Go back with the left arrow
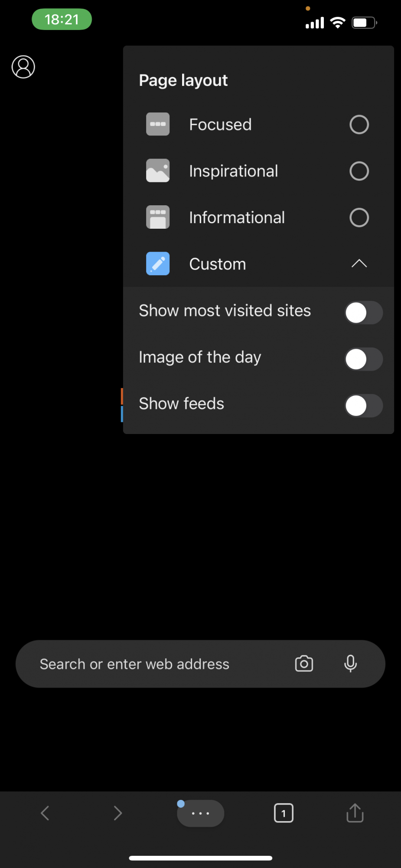 point(45,813)
